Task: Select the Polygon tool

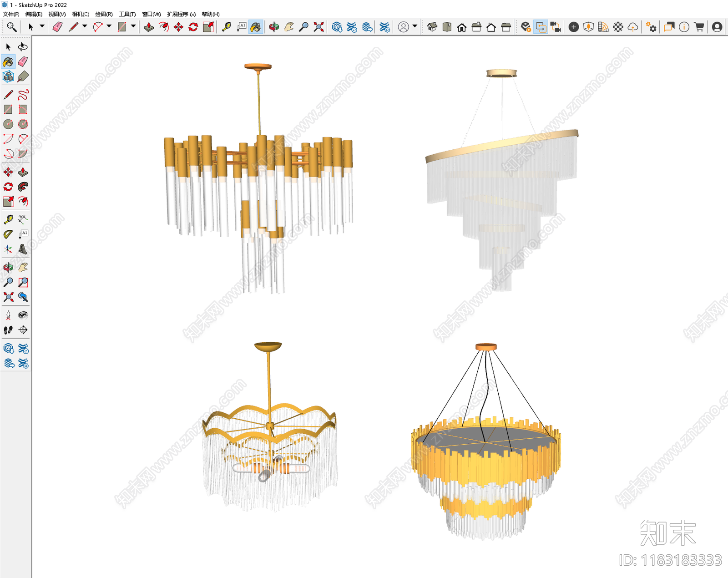Action: tap(23, 124)
